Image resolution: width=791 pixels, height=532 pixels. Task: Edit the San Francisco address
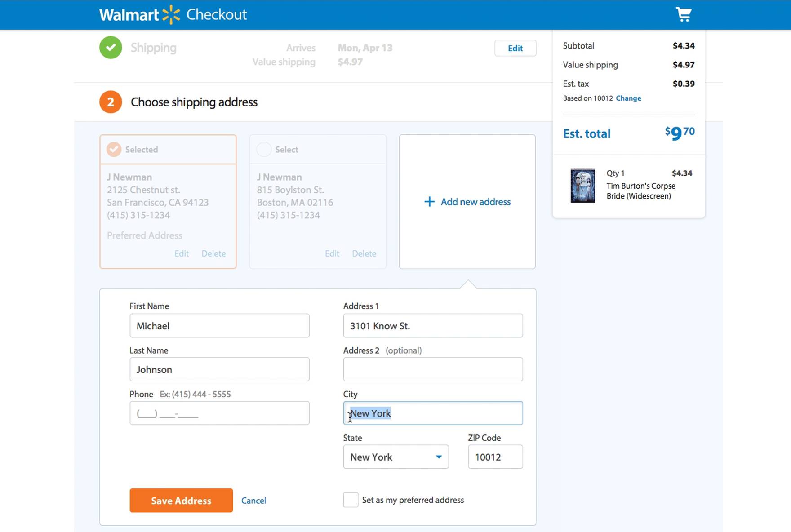click(181, 253)
